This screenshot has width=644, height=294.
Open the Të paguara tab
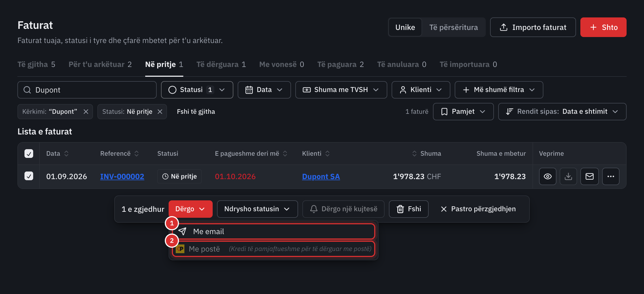pos(340,65)
